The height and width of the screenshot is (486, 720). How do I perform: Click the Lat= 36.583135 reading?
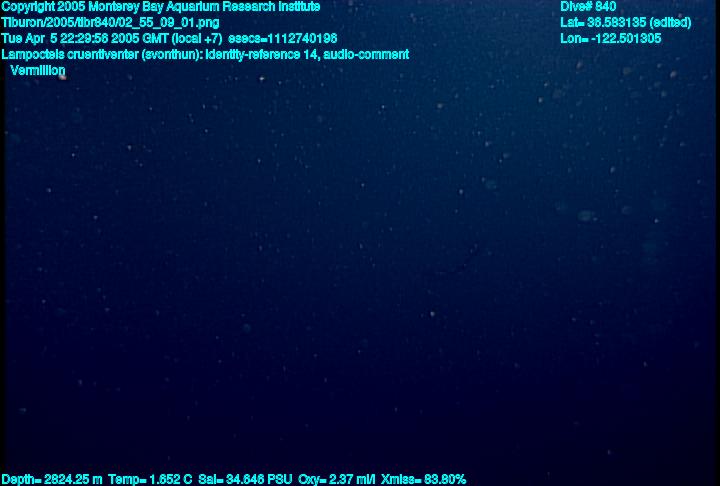[603, 23]
